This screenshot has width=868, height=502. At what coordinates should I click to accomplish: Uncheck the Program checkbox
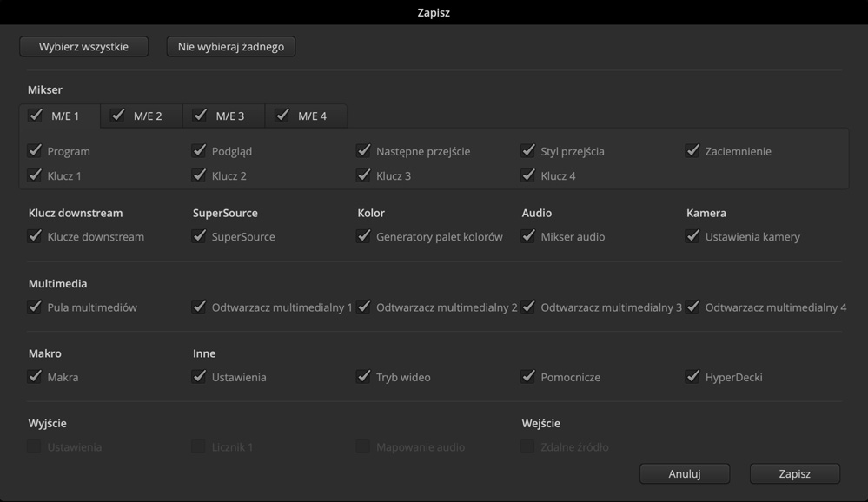35,151
